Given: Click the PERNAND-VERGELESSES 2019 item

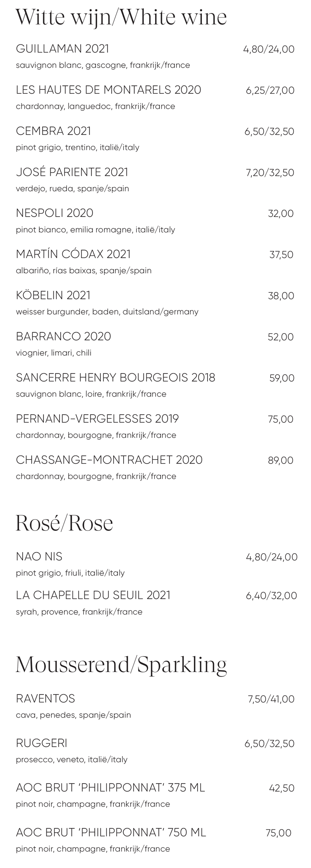Looking at the screenshot, I should [97, 419].
